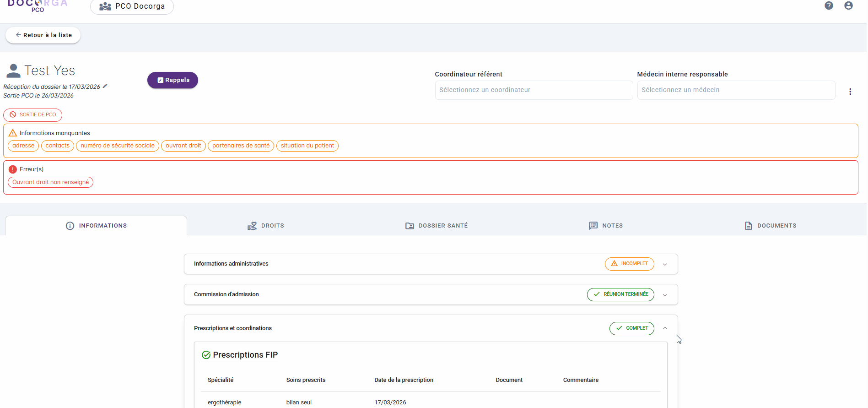This screenshot has height=408, width=868.
Task: Click the adresse missing-info chip
Action: [23, 146]
